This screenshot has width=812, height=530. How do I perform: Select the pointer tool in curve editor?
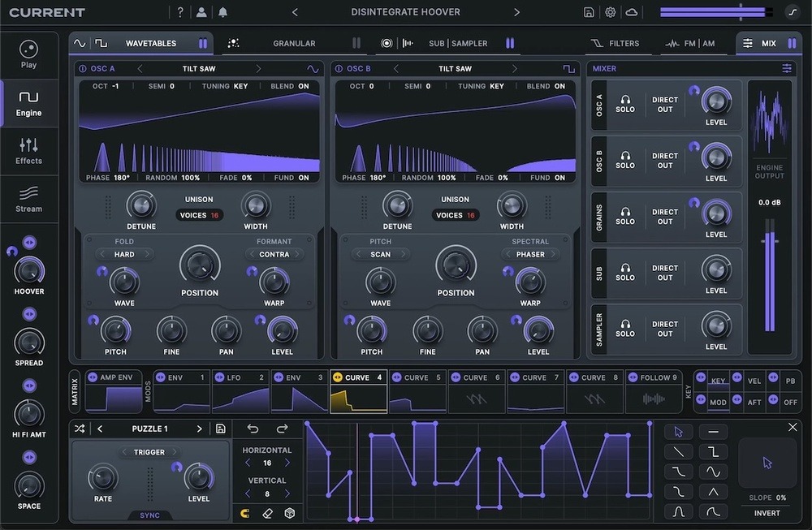pos(678,432)
